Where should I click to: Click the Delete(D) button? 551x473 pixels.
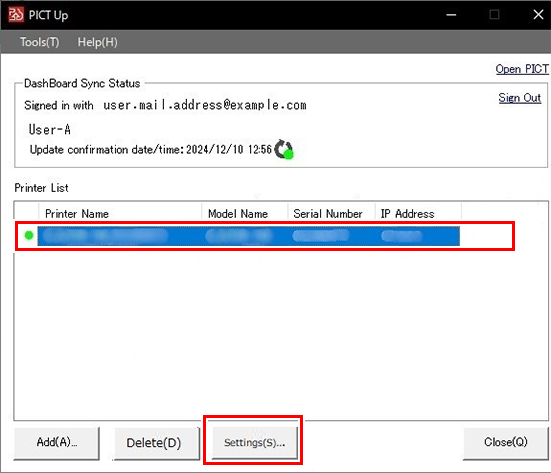(157, 443)
